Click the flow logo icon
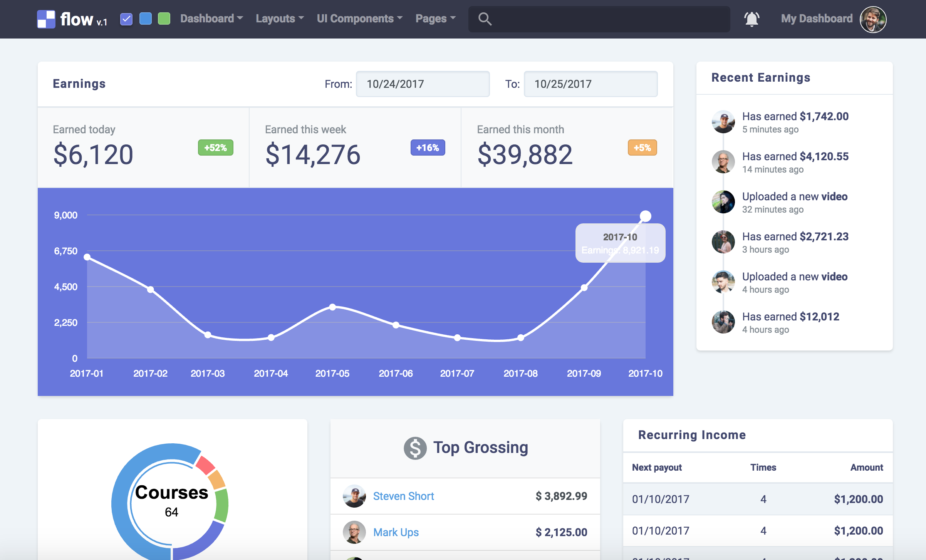Image resolution: width=926 pixels, height=560 pixels. coord(46,19)
